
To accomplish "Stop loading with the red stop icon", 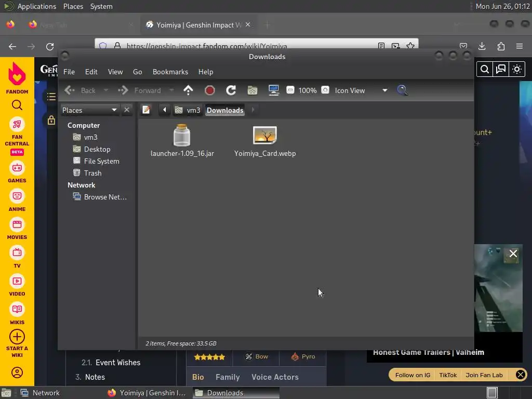I will (x=210, y=90).
